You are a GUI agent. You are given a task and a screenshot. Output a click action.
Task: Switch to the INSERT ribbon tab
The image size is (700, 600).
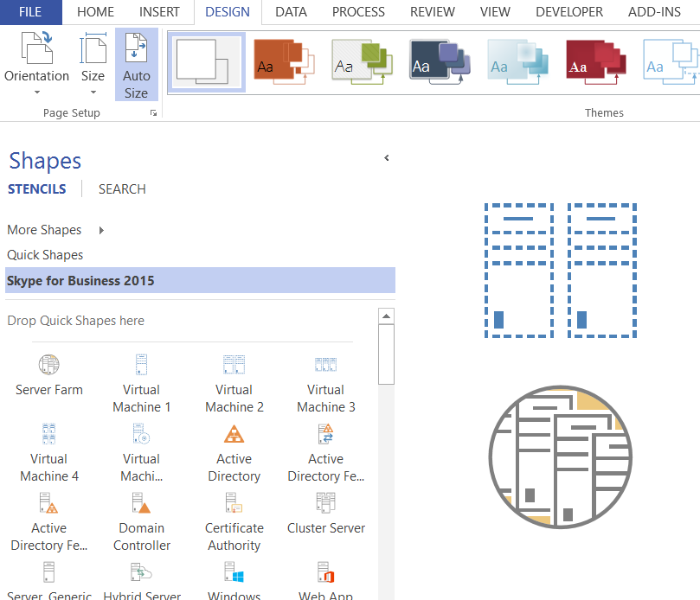pyautogui.click(x=159, y=12)
